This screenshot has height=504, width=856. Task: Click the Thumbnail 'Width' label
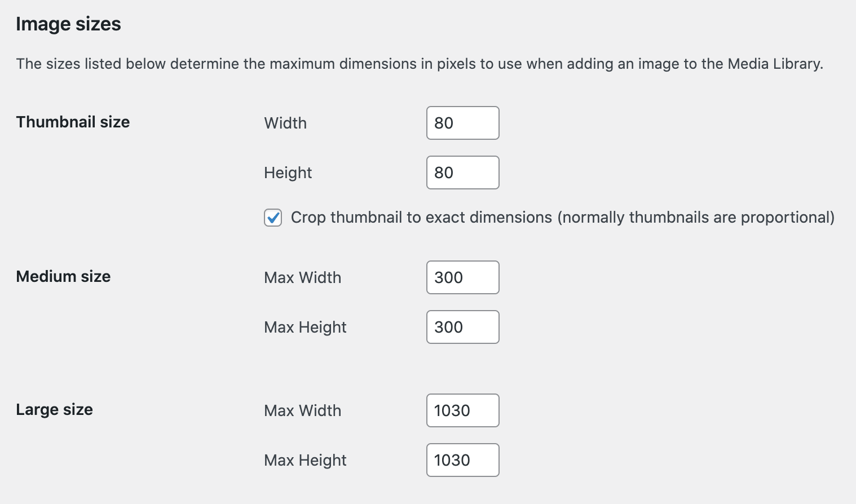285,123
